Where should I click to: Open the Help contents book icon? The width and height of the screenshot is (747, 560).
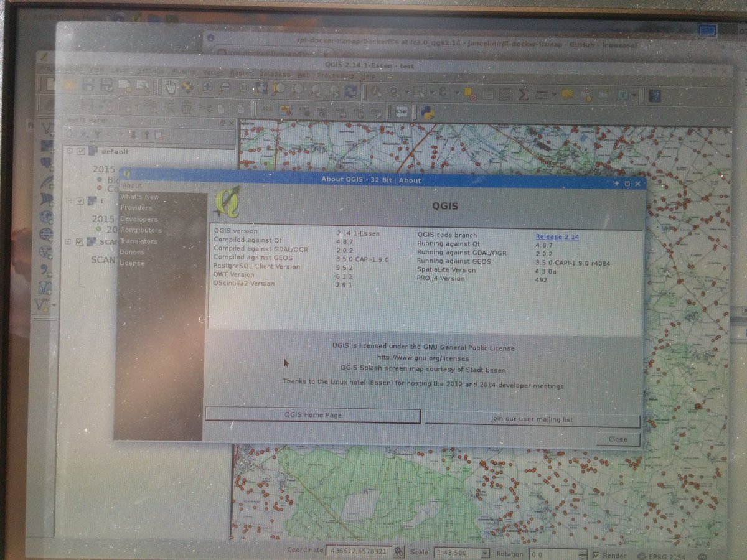(654, 96)
